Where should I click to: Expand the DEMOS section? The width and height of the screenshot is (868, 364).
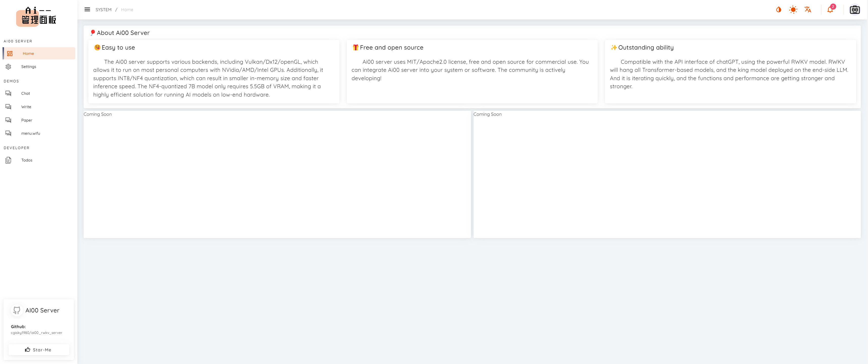coord(12,81)
